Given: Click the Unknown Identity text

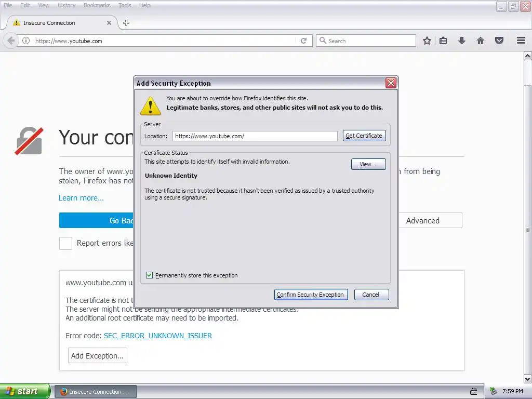Looking at the screenshot, I should (x=171, y=176).
